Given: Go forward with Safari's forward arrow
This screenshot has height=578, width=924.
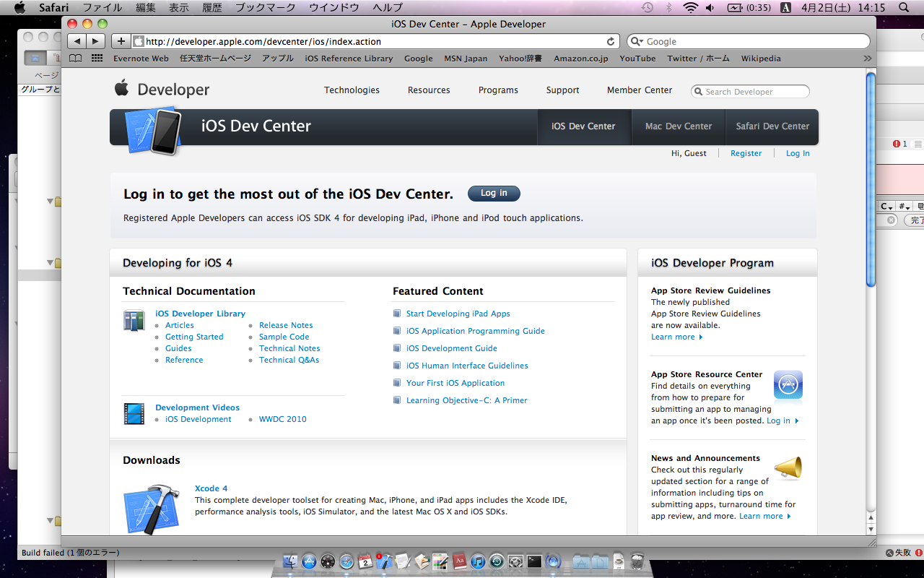Looking at the screenshot, I should coord(96,41).
